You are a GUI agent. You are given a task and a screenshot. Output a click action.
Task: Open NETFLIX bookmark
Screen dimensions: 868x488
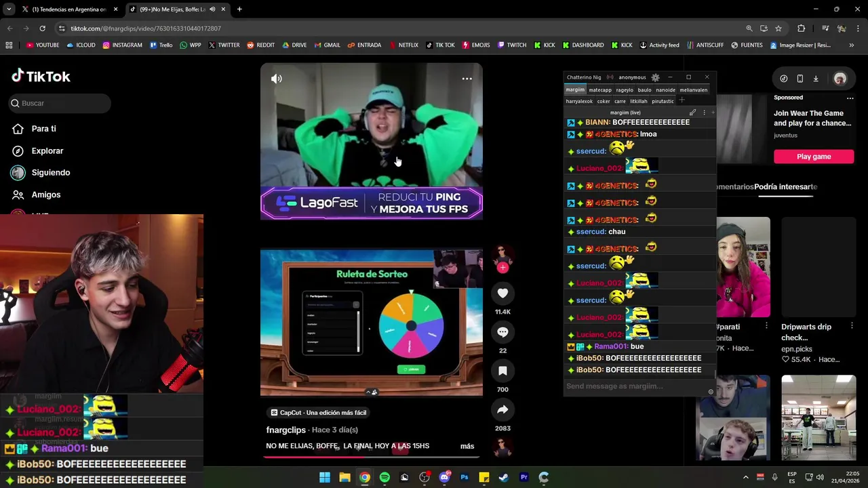[403, 45]
